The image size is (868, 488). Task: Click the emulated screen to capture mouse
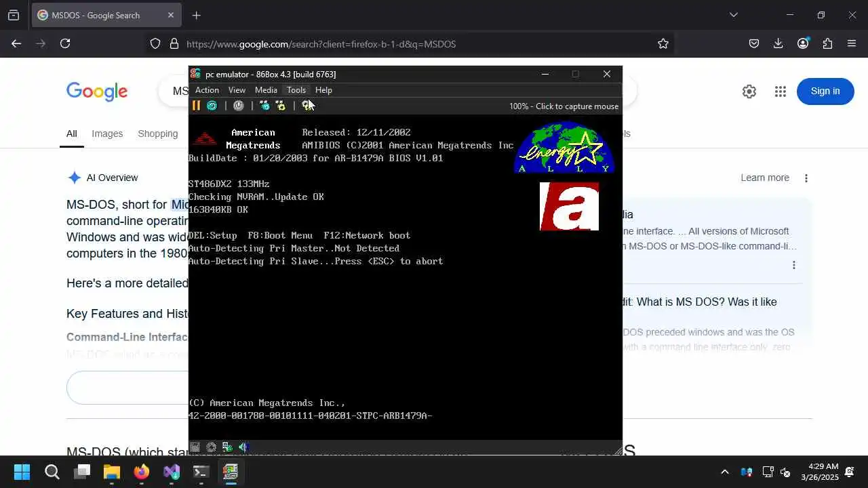[x=405, y=278]
